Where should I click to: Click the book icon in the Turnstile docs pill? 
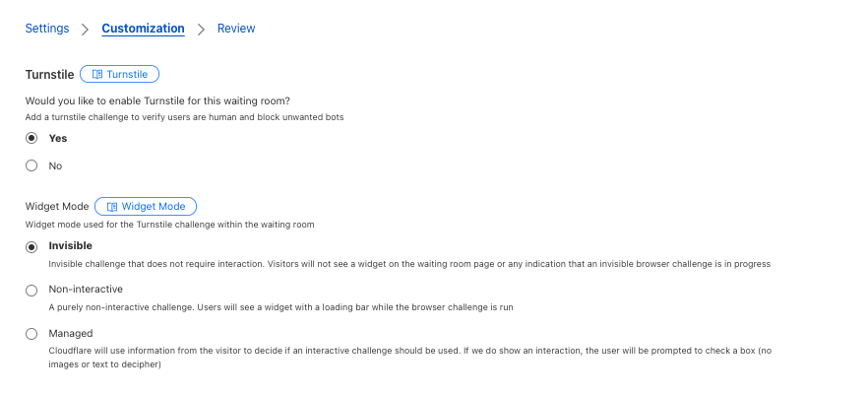(x=97, y=74)
